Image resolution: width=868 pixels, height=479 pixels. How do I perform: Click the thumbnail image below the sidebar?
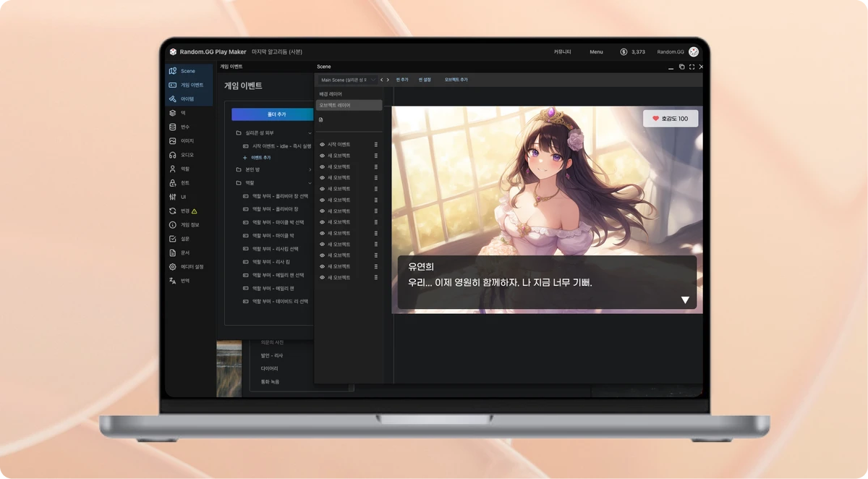(229, 368)
